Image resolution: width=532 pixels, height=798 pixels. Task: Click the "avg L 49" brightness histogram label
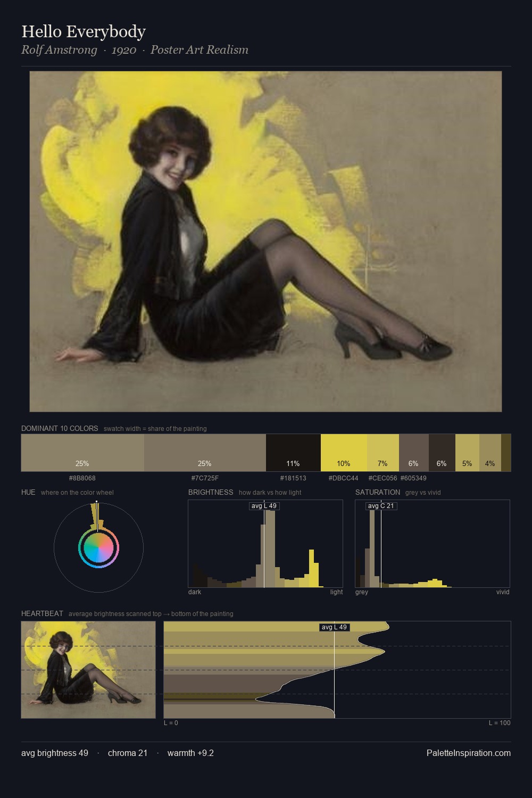264,506
